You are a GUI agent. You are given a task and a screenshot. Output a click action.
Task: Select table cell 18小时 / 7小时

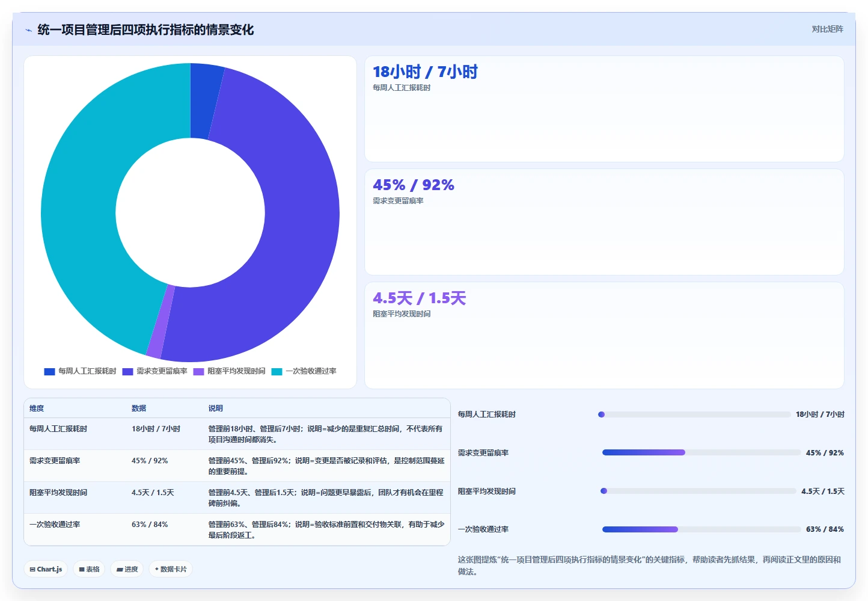tap(156, 429)
